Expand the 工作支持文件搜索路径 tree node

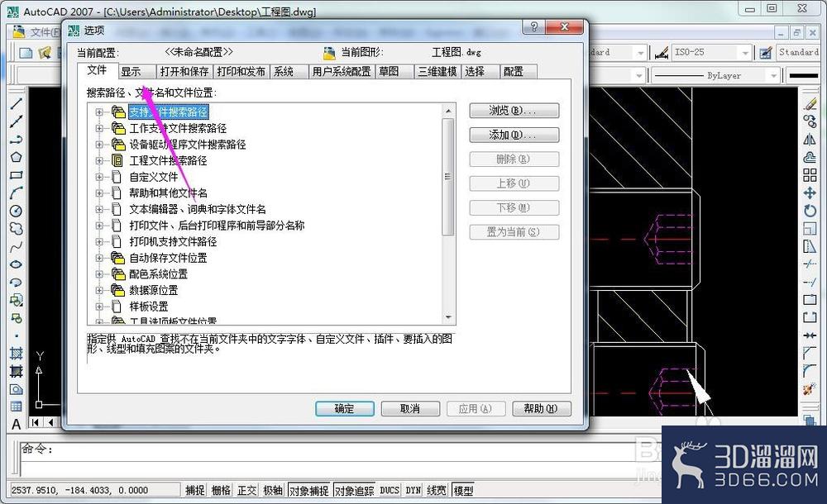[x=99, y=128]
